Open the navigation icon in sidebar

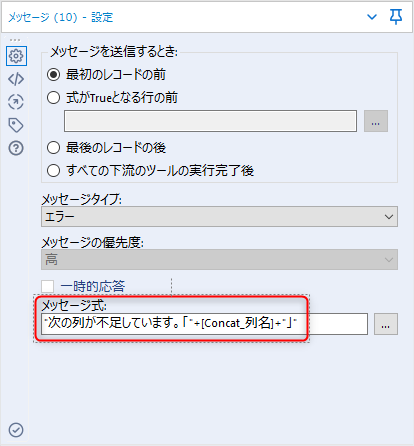tap(16, 102)
